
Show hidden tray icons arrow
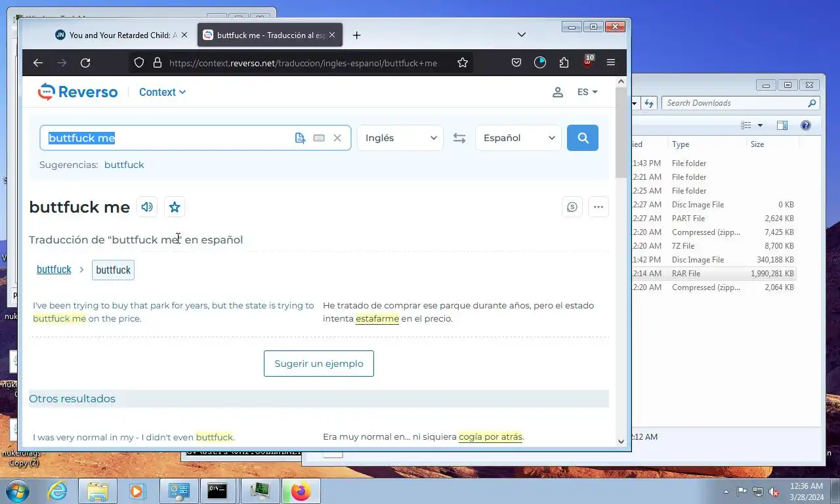[x=726, y=492]
